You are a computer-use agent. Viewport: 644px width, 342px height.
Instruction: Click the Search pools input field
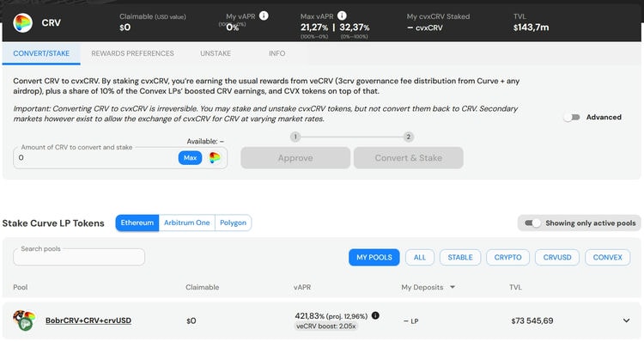click(x=79, y=257)
